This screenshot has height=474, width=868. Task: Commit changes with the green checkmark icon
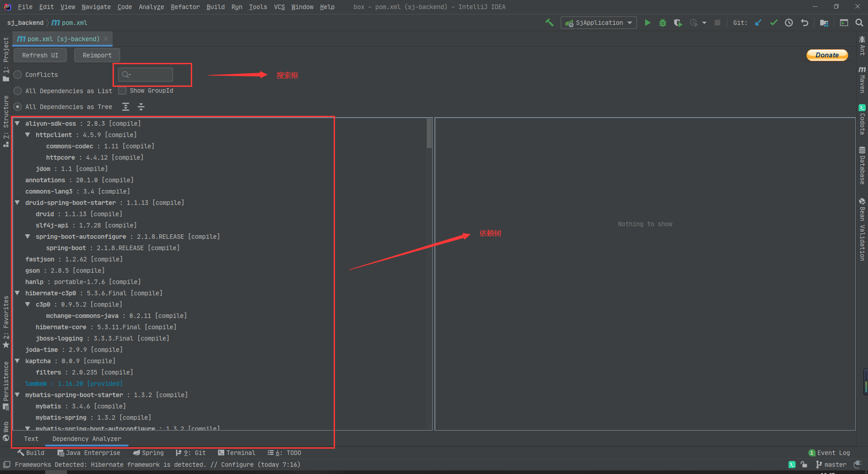point(774,23)
